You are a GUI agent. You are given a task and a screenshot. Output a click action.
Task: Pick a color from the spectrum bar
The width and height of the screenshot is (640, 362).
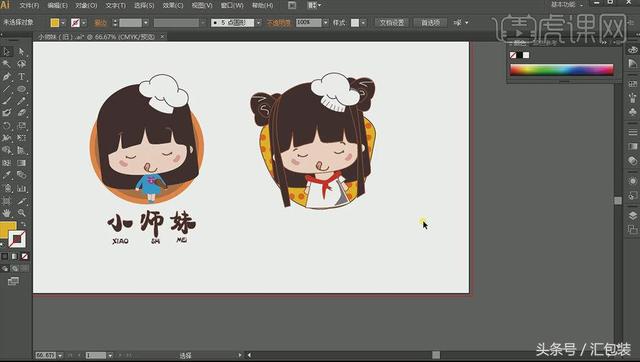pyautogui.click(x=562, y=70)
